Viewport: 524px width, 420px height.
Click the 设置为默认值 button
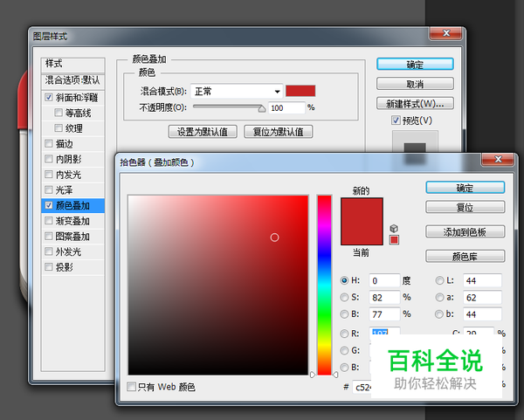coord(203,132)
